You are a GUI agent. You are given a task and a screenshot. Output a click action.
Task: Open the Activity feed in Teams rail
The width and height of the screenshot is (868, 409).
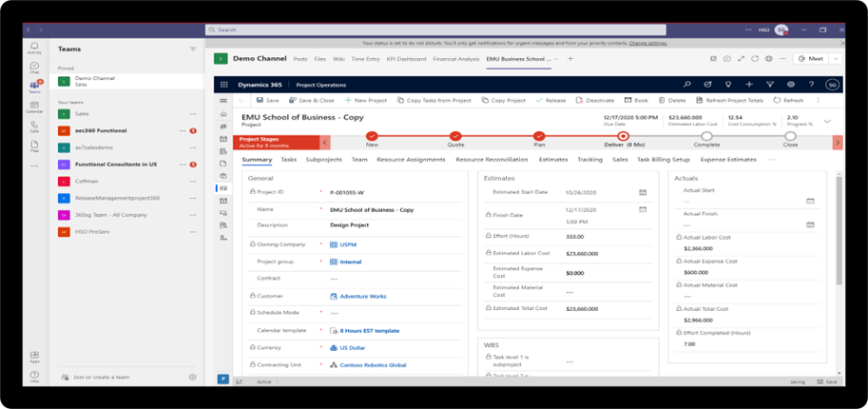coord(34,48)
